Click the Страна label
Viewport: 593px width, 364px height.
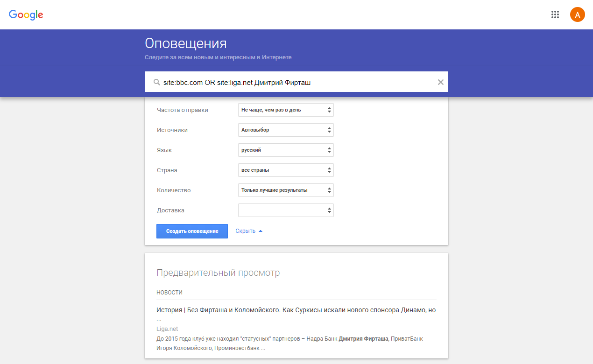coord(167,170)
